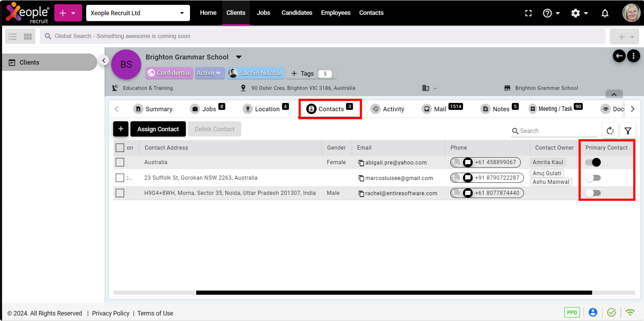Open the Mail tab
644x321 pixels.
(x=442, y=109)
